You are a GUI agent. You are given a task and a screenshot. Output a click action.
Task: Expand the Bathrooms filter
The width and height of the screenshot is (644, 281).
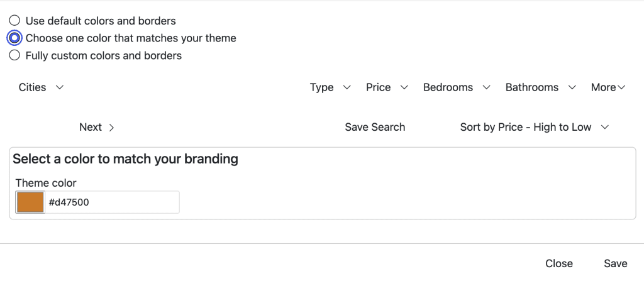coord(540,87)
